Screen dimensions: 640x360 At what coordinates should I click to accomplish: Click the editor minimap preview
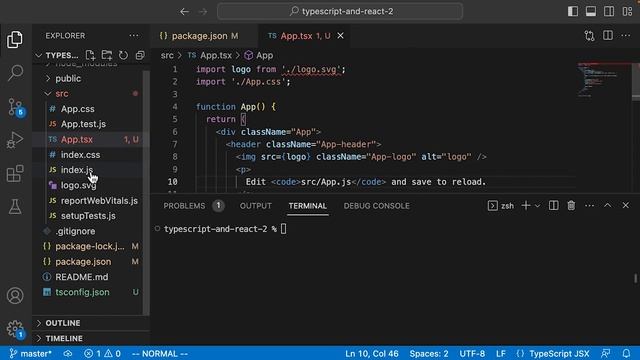click(x=604, y=80)
